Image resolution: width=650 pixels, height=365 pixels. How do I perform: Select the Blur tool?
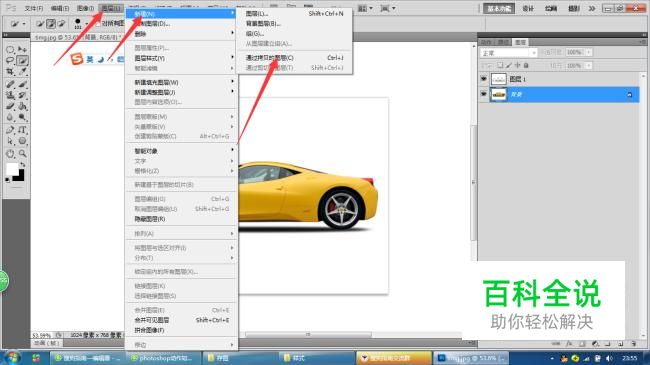10,117
